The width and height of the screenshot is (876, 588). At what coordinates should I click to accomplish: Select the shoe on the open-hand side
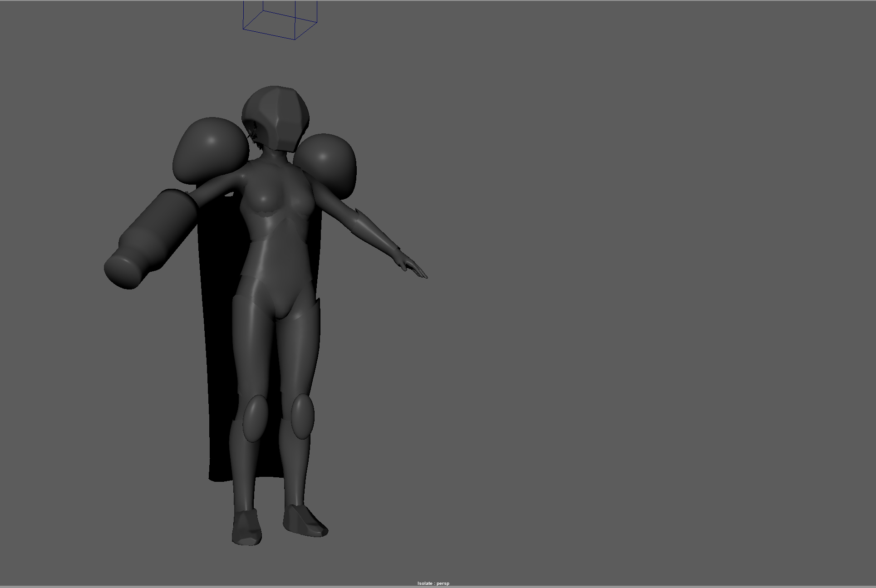[305, 521]
